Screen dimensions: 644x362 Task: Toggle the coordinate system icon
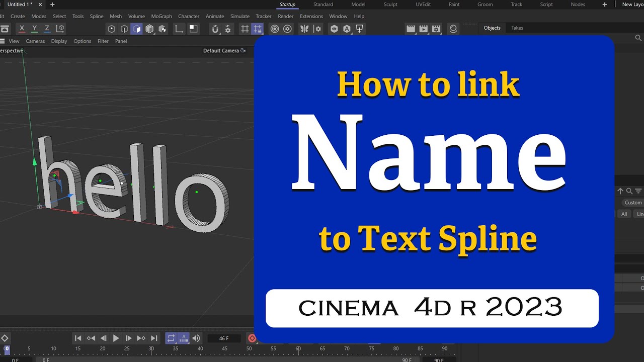(x=60, y=29)
